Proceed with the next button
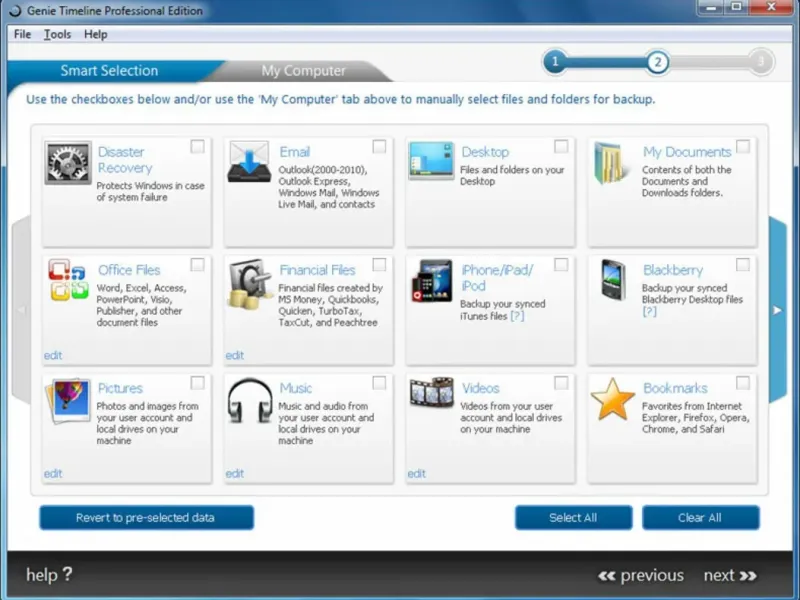800x600 pixels. 730,576
